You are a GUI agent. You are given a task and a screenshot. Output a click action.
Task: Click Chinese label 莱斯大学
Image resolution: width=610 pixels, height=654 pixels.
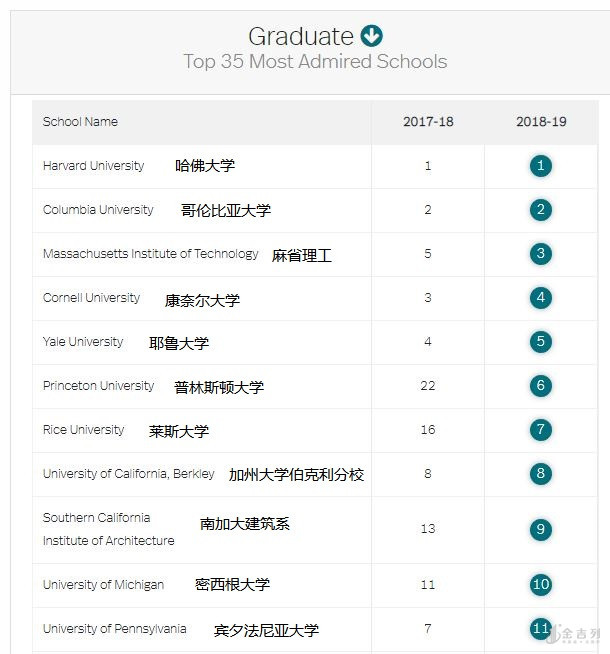pos(179,431)
